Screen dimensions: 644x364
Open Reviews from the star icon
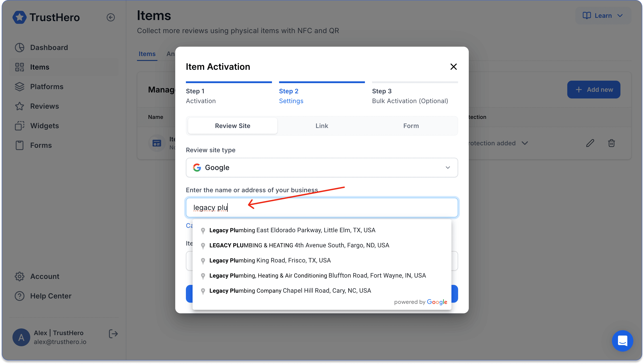tap(20, 106)
